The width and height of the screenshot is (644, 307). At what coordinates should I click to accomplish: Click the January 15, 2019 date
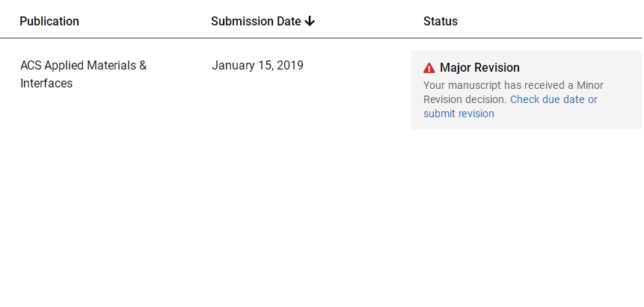257,65
